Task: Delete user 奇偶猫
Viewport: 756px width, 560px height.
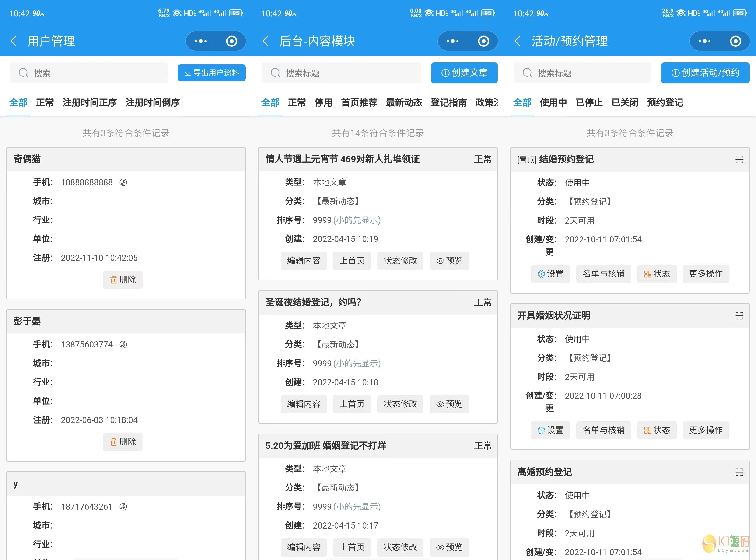Action: coord(123,280)
